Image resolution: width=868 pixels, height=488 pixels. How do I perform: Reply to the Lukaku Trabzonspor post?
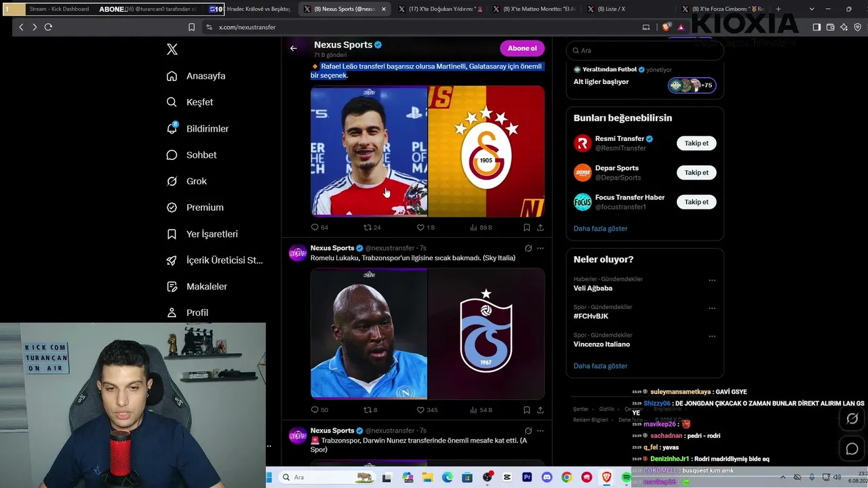(x=319, y=410)
